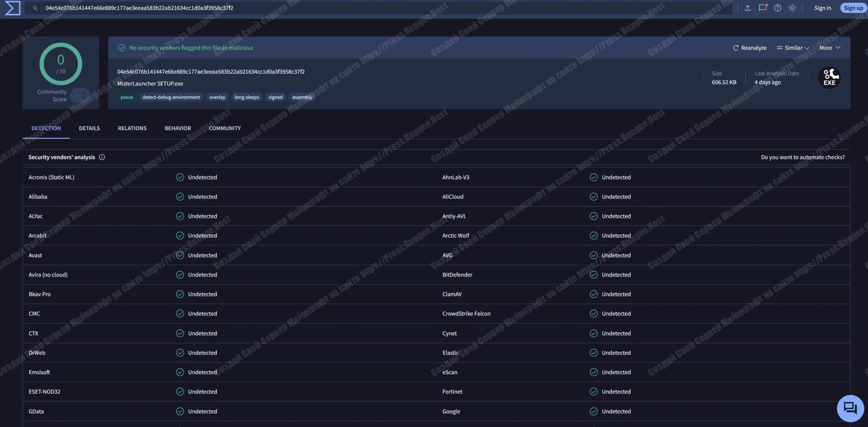
Task: Select the file hash text in the summary
Action: pyautogui.click(x=211, y=72)
